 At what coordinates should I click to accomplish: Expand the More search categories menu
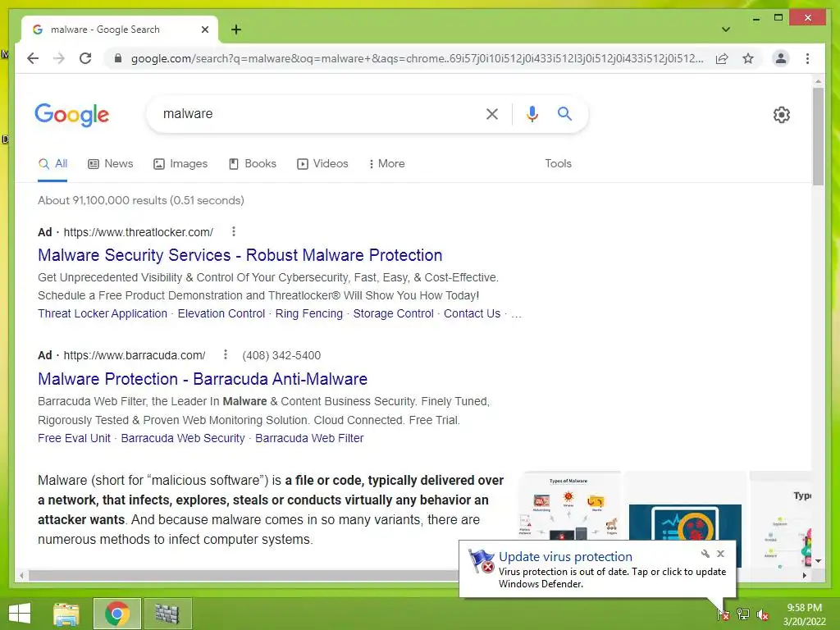pyautogui.click(x=386, y=164)
